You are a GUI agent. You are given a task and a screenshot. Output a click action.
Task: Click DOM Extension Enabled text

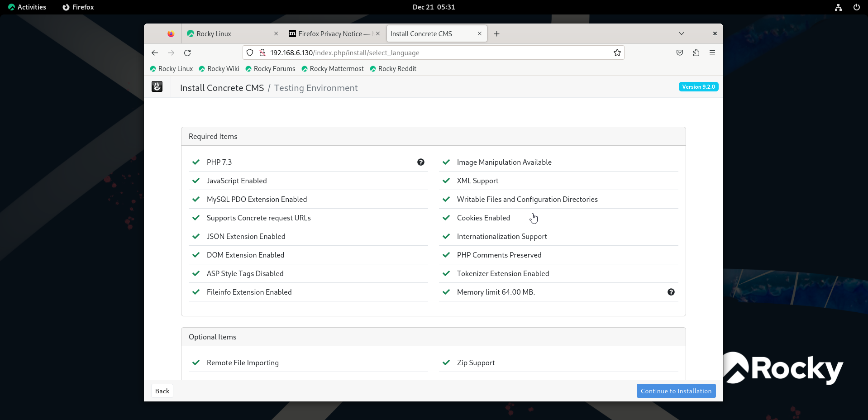tap(246, 255)
